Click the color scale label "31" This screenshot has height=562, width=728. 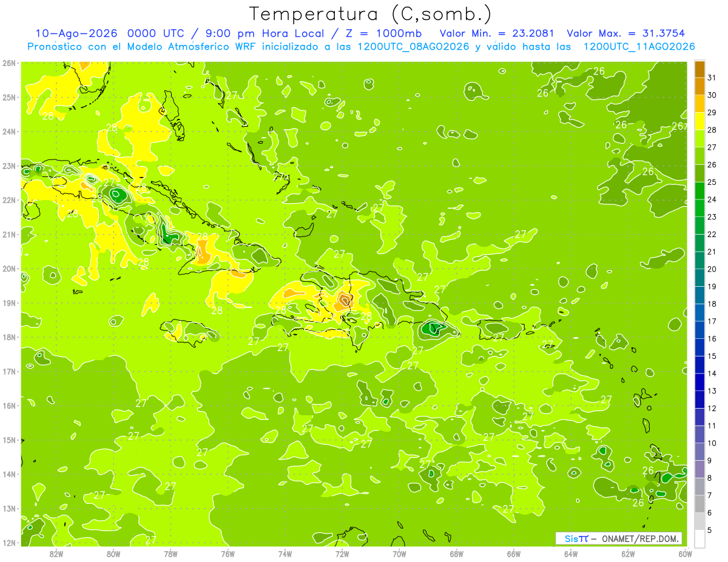712,78
